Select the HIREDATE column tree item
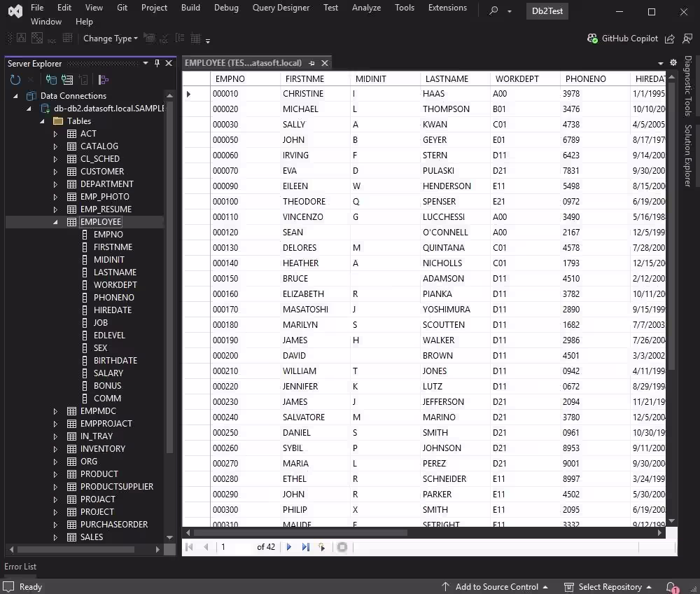This screenshot has width=700, height=594. 113,310
